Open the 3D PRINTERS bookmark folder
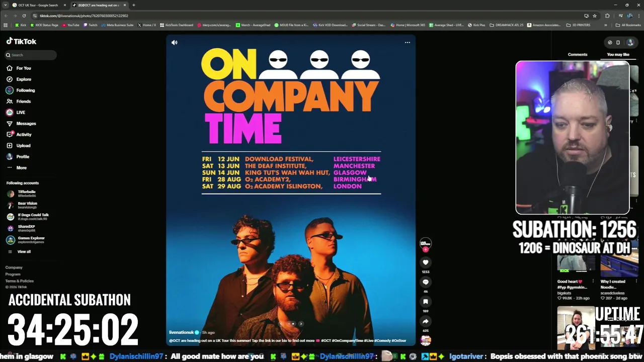Screen dimensions: 644x362 tap(578, 25)
